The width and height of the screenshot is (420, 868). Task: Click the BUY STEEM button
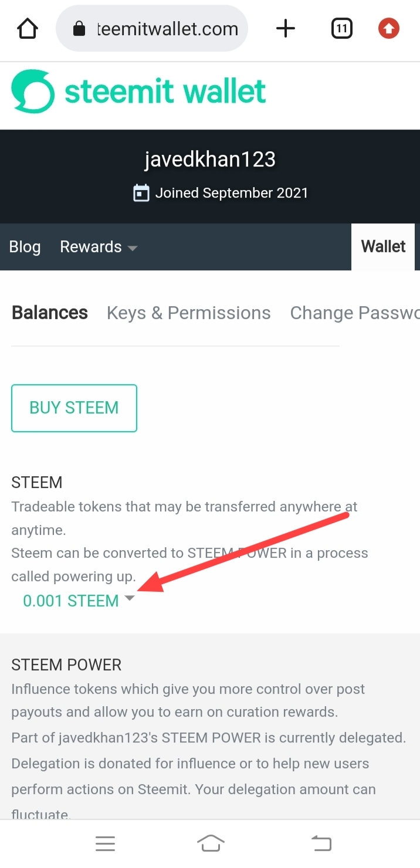pos(74,408)
